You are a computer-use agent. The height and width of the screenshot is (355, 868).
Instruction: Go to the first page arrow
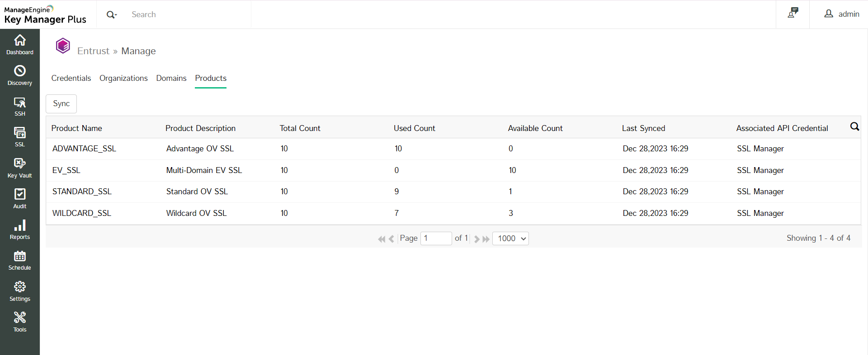[x=382, y=239]
